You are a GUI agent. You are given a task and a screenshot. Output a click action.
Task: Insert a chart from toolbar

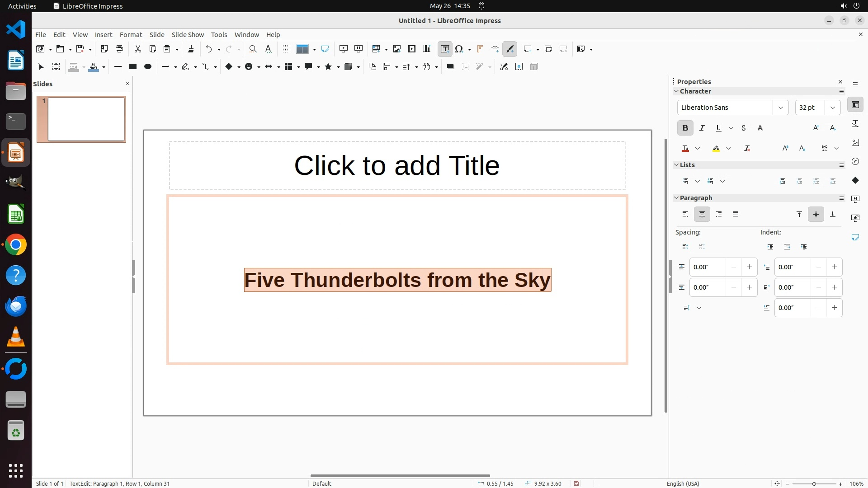426,49
